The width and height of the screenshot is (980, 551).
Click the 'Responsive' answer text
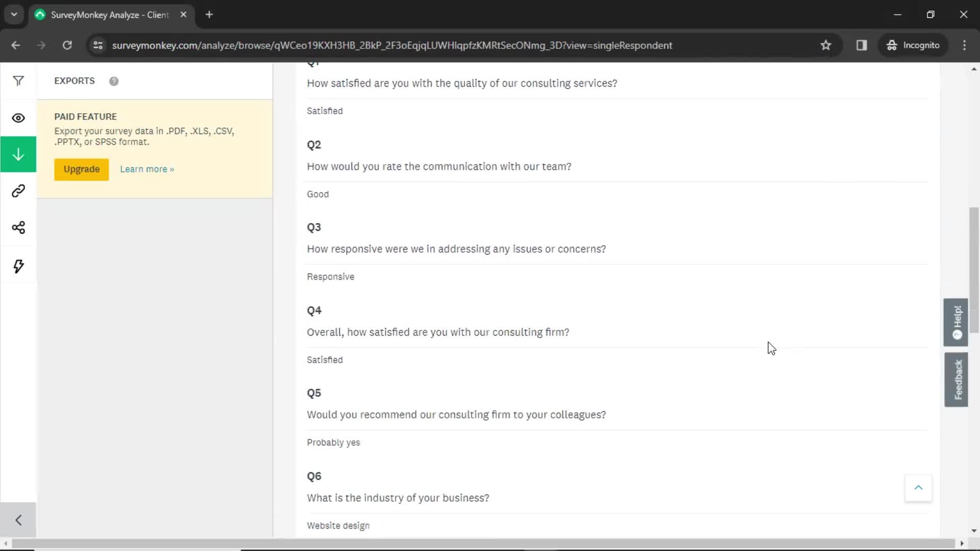click(x=330, y=277)
